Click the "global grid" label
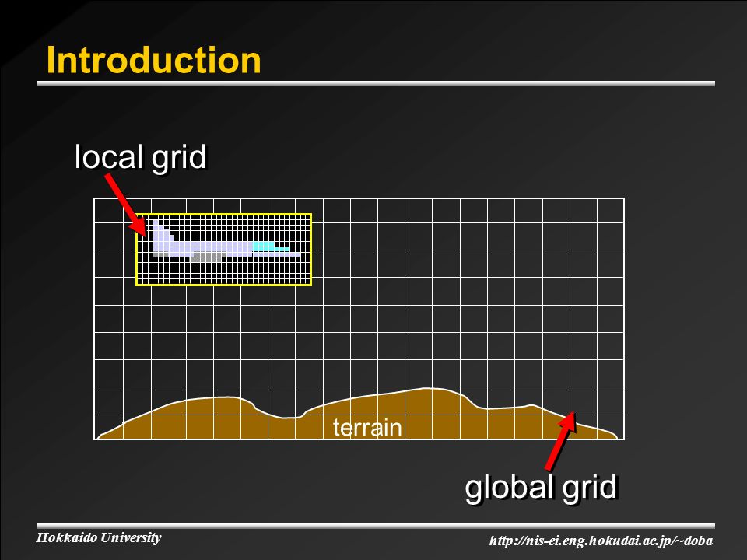The width and height of the screenshot is (747, 560). point(541,488)
